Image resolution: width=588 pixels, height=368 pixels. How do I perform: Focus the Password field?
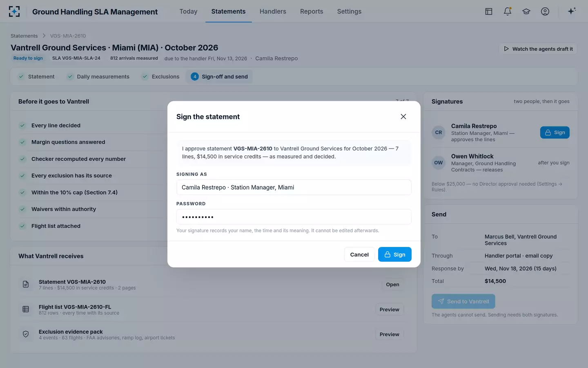coord(294,217)
